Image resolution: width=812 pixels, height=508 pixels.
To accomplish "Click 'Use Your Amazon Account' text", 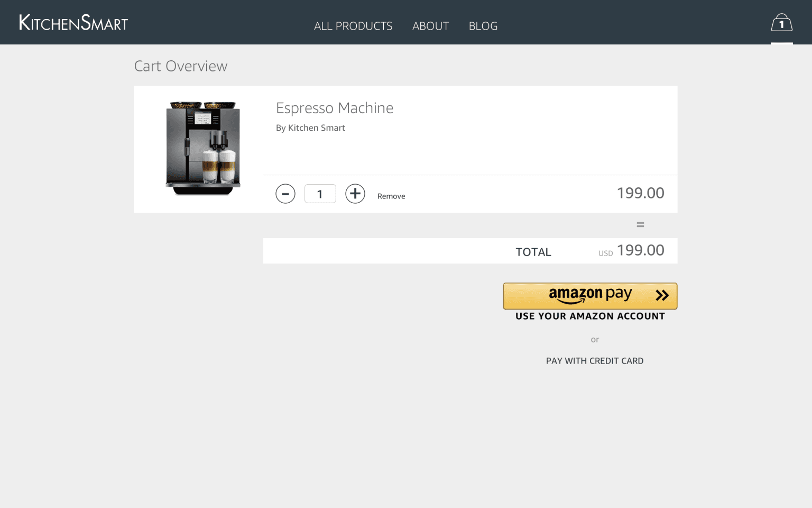I will pyautogui.click(x=590, y=316).
